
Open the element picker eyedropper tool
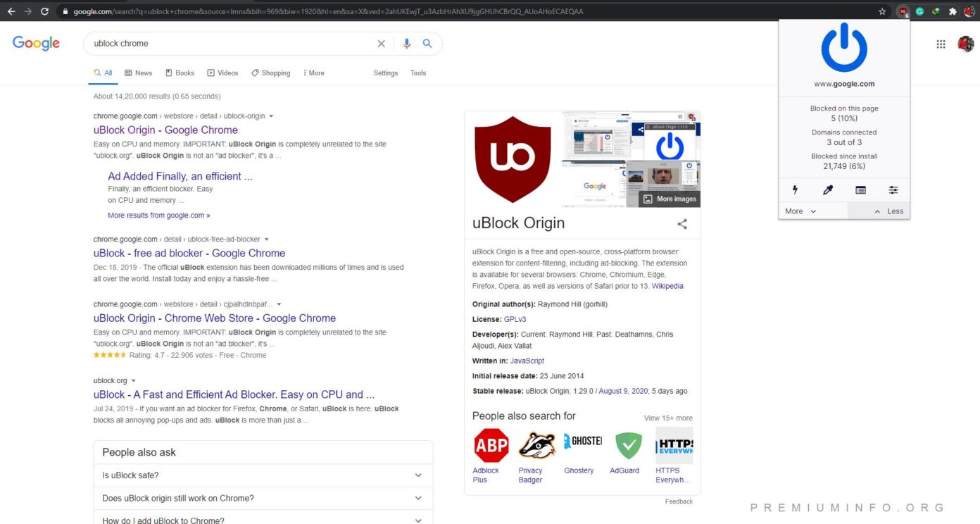[x=828, y=190]
